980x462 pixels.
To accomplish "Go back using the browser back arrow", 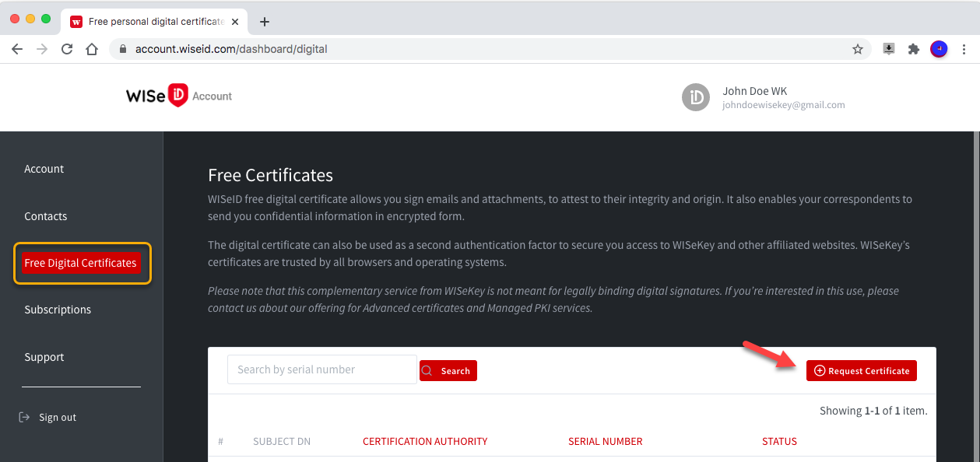I will click(x=17, y=49).
